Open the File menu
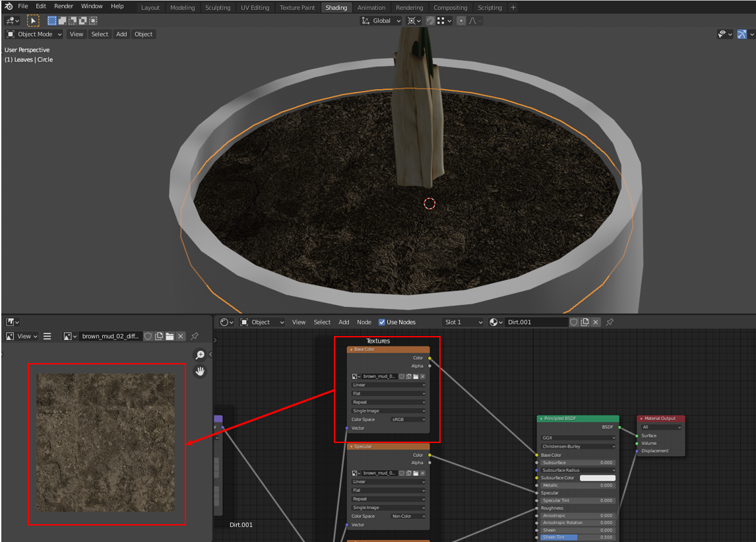 tap(23, 7)
